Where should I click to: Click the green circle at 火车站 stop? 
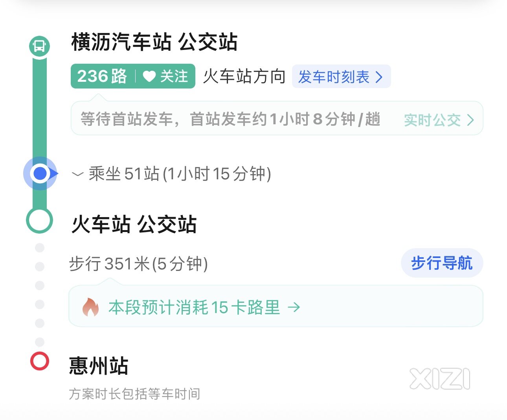coord(39,220)
